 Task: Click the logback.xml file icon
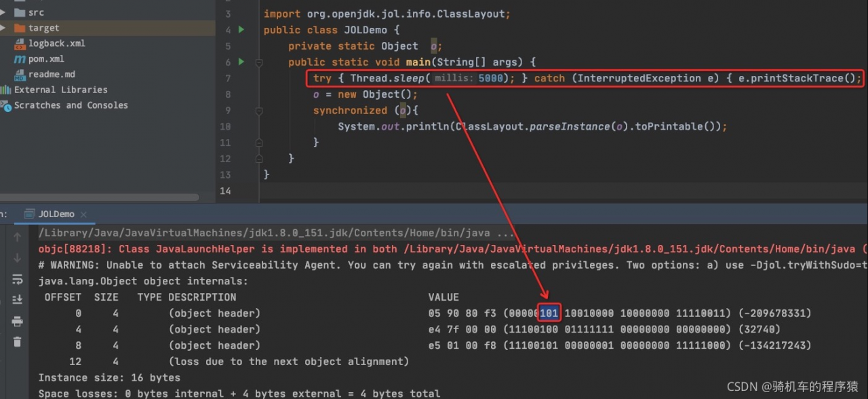pos(20,43)
